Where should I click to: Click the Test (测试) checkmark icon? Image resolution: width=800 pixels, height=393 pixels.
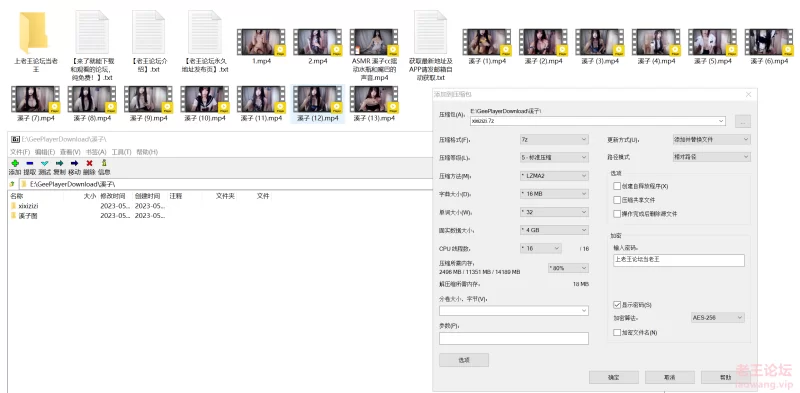tap(44, 163)
